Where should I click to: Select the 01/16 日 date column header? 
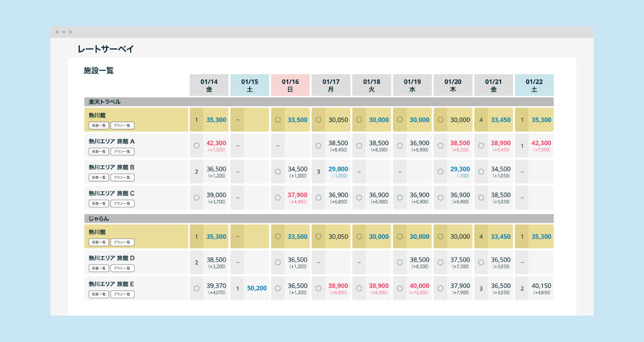[290, 85]
